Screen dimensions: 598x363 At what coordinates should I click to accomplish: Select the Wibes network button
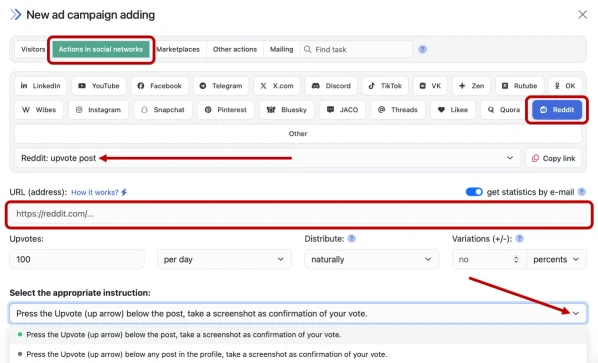click(39, 110)
